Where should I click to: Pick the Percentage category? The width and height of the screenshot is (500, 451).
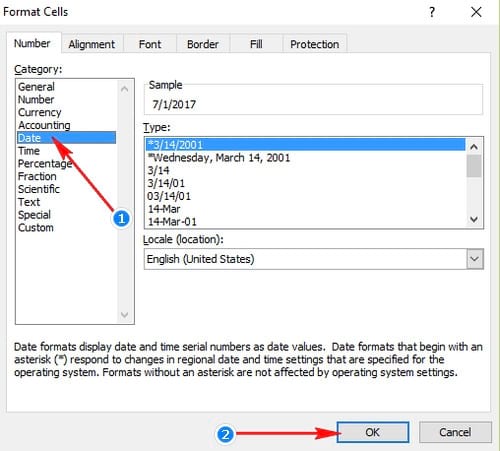click(x=67, y=163)
